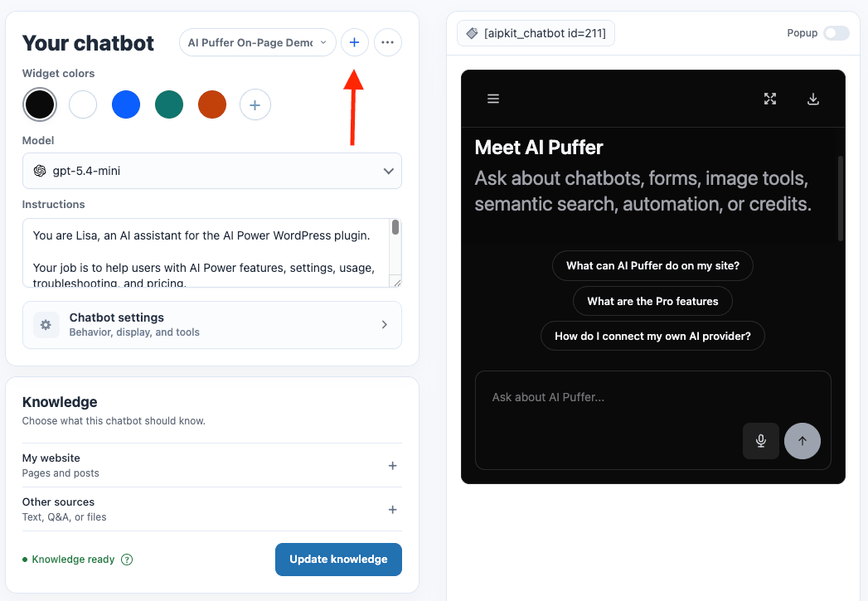Click the download chat icon

pos(813,99)
